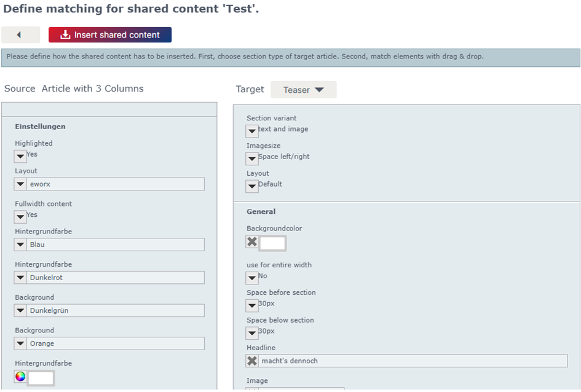
Task: Click the white Backgroundcolor swatch
Action: click(272, 243)
